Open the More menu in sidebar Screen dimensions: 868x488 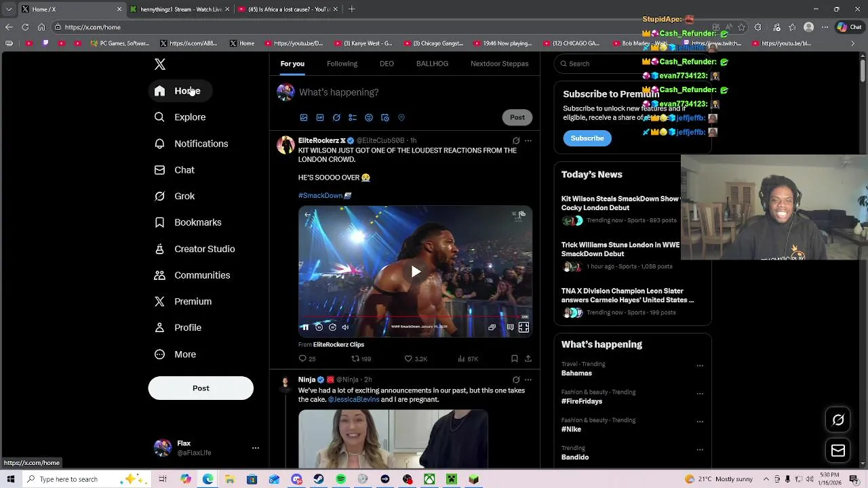(175, 354)
